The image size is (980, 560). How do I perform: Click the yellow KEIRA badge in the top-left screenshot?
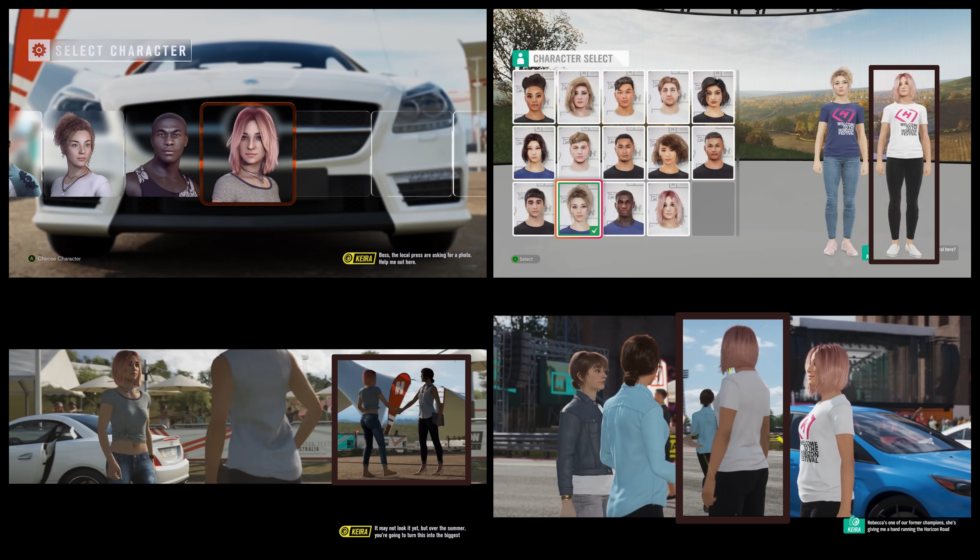point(359,258)
